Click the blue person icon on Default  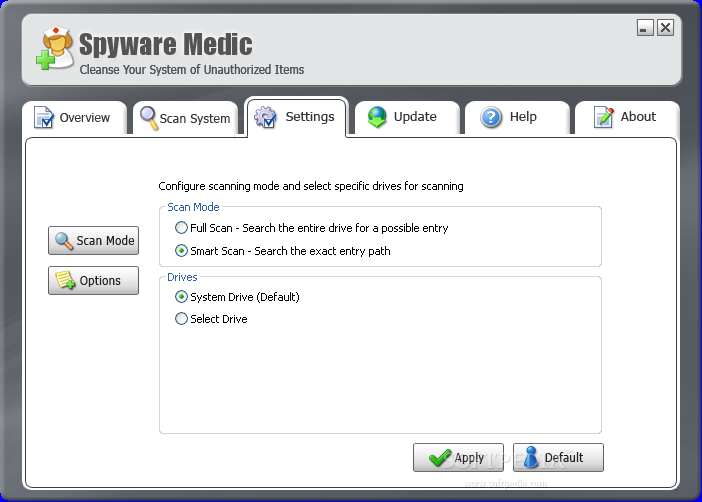coord(531,457)
